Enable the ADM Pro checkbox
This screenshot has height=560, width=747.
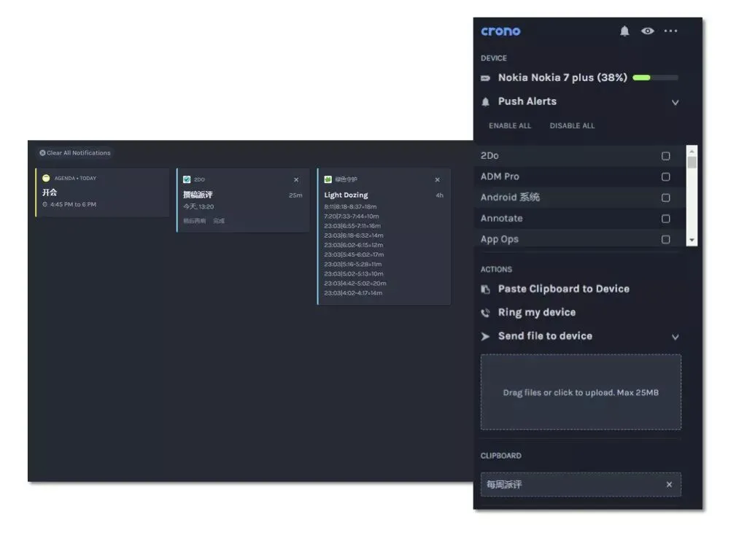point(665,177)
